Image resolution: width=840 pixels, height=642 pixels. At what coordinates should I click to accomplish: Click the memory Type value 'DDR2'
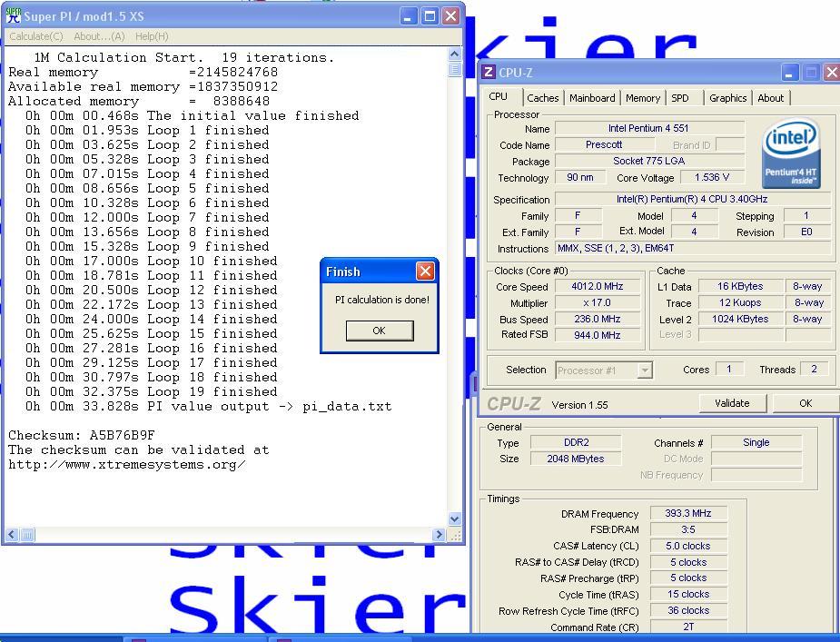pos(576,442)
